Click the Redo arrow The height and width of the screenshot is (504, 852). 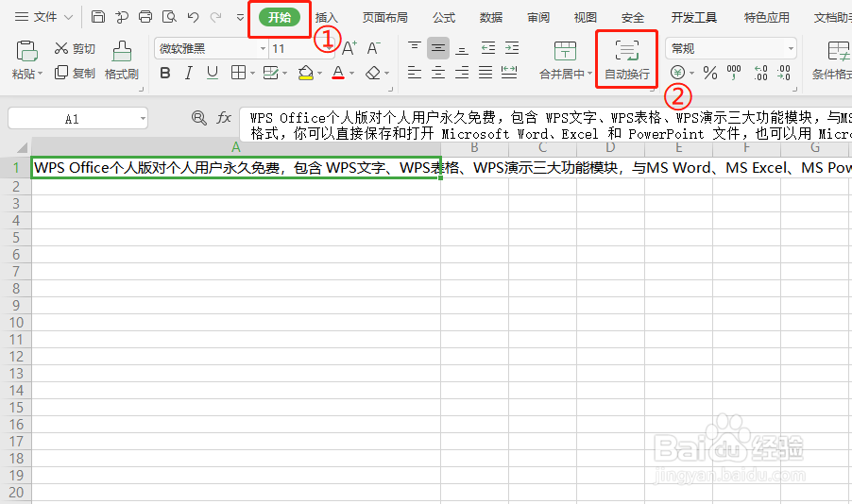[215, 17]
